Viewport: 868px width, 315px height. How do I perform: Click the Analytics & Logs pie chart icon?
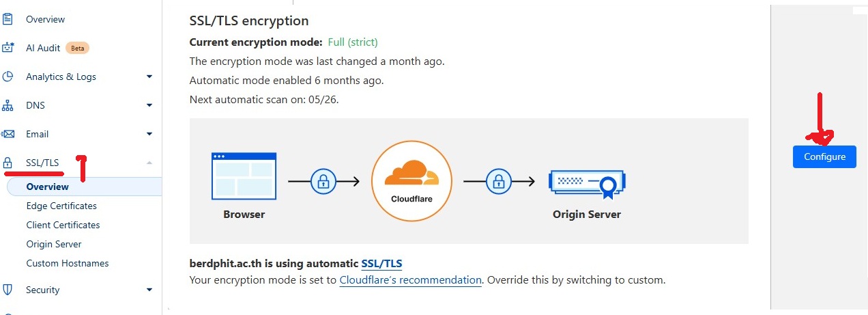click(x=8, y=77)
